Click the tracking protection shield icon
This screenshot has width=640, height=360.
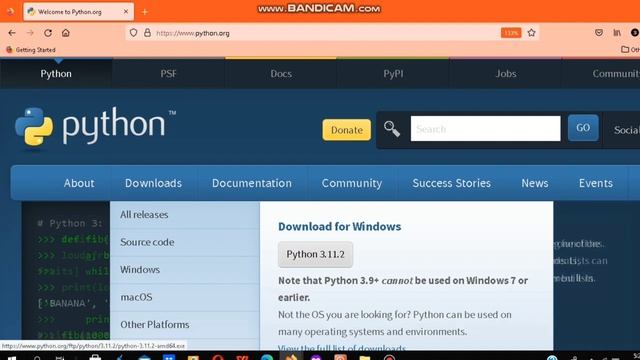[x=133, y=33]
